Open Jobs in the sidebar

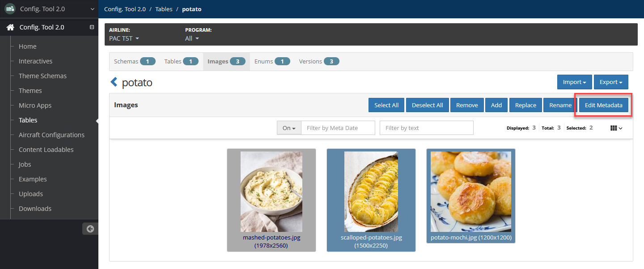25,164
